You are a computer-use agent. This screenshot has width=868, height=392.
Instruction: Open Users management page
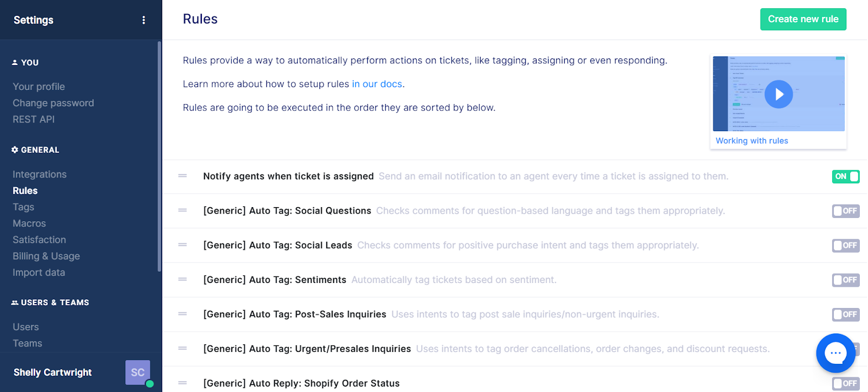coord(25,327)
